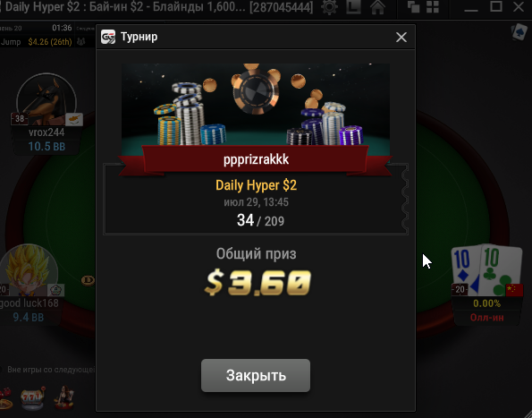Click the players icon beside $4.26 (26th)

81,42
